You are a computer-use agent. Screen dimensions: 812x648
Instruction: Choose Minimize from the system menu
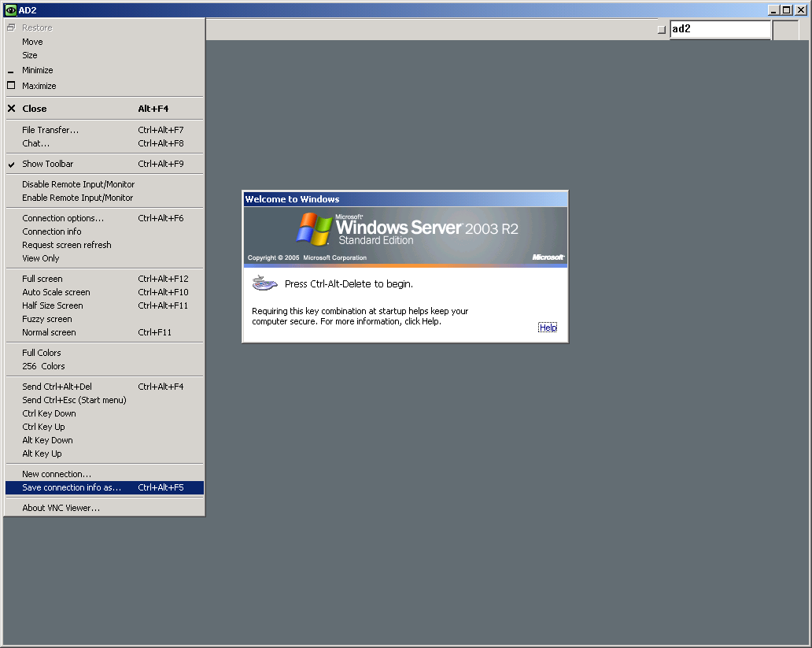[38, 70]
